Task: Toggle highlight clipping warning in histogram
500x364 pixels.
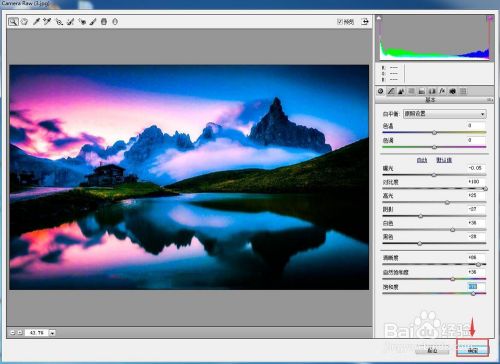Action: [x=490, y=18]
